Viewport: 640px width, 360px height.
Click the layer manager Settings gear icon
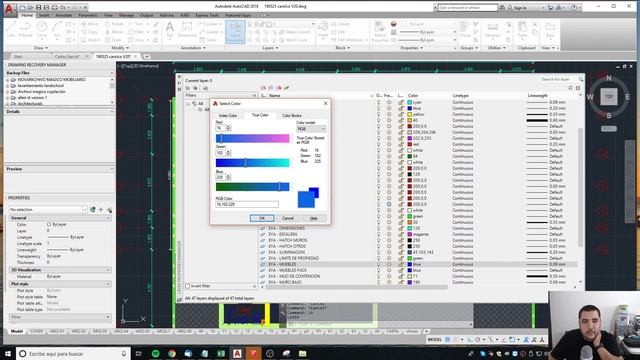point(578,88)
